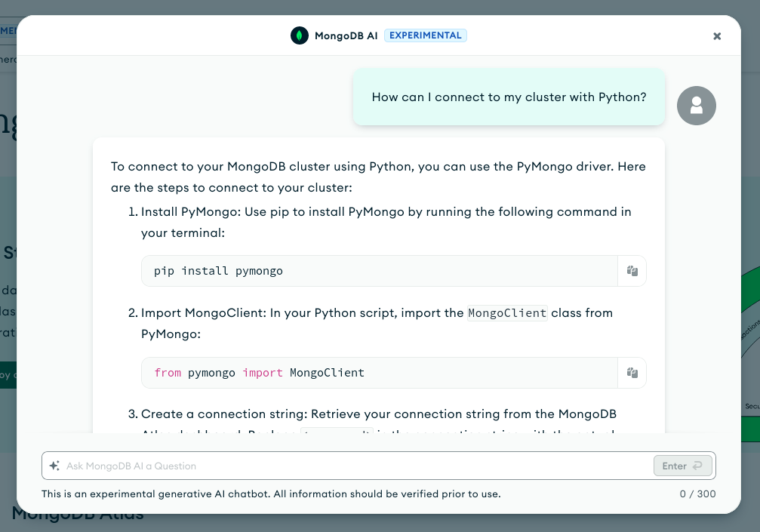
Task: Click the intro paragraph about the PyMongo driver
Action: (x=378, y=177)
